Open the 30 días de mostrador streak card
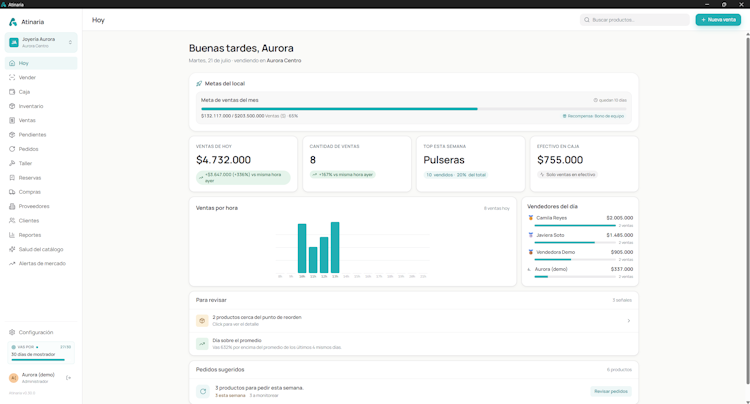The width and height of the screenshot is (750, 404). coord(41,352)
